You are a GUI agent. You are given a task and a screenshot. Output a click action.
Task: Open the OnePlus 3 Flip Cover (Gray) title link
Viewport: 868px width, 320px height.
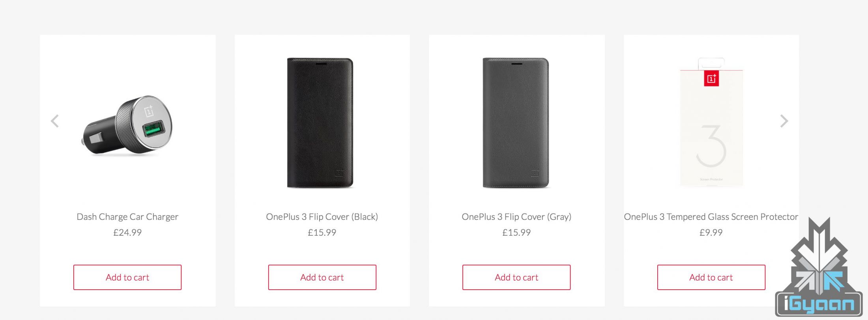(516, 217)
